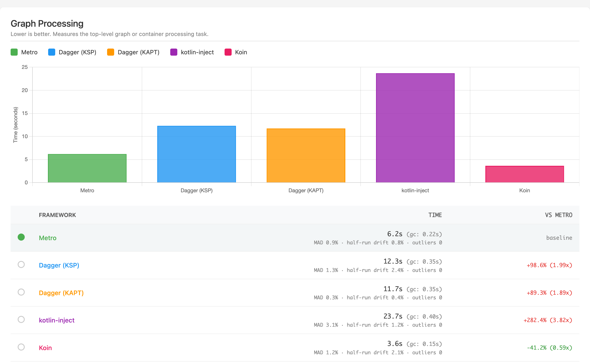The image size is (590, 364).
Task: Click the purple kotlin-inject bar
Action: [x=415, y=128]
